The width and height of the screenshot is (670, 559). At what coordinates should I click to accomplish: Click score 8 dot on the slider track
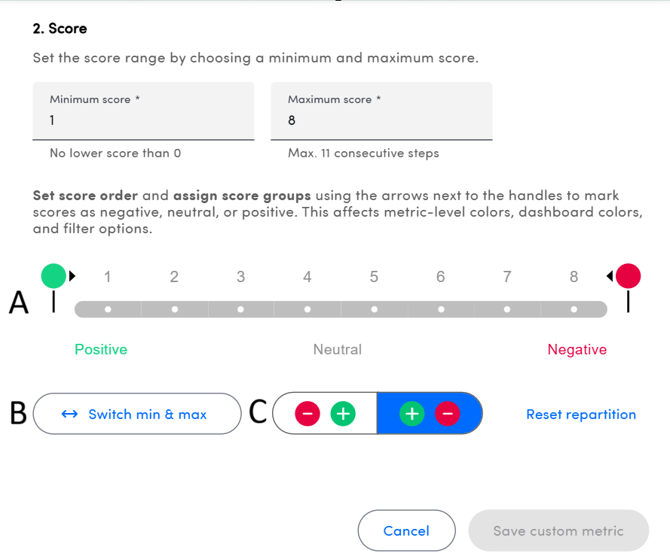tap(574, 309)
